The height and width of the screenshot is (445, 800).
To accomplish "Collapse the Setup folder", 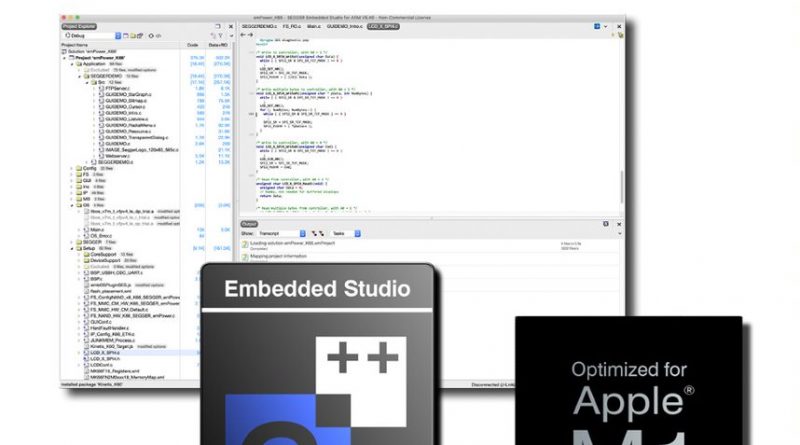I will coord(72,248).
